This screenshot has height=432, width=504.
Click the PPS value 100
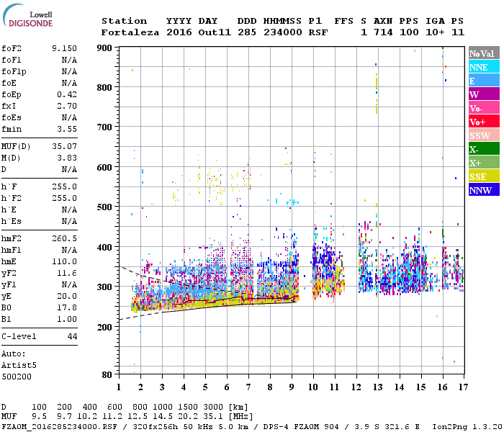pos(409,32)
